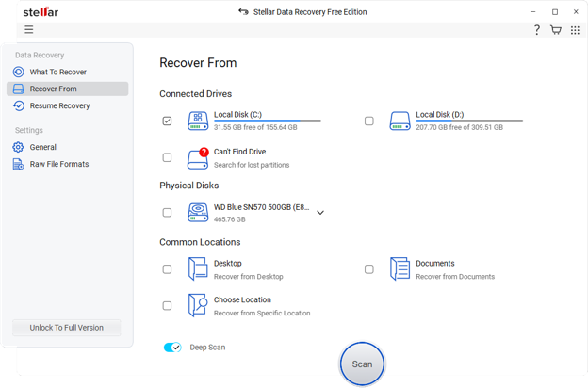
Task: Click the Local Disk (C:) usage bar
Action: pyautogui.click(x=268, y=121)
